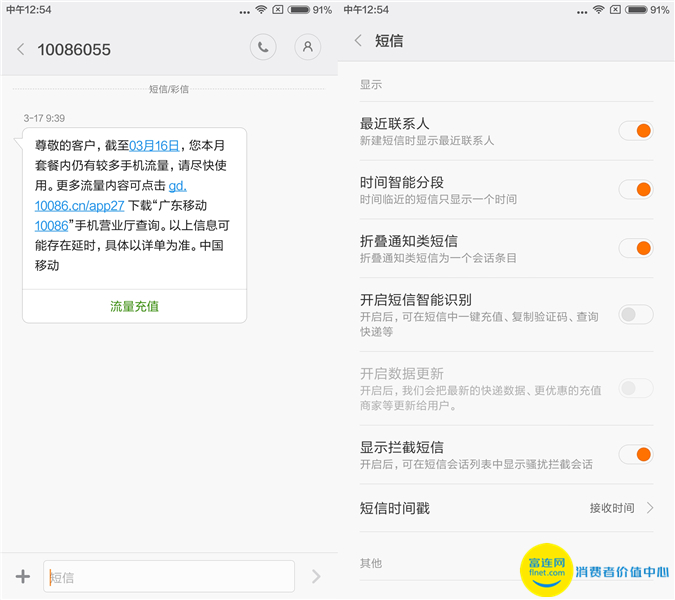Disable 折叠通知类短信 switch

[636, 248]
